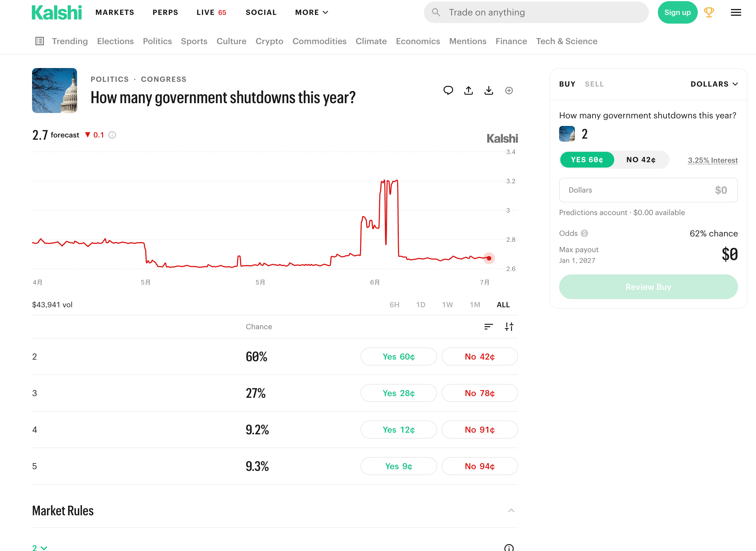This screenshot has height=551, width=756.
Task: Click the Dollars amount input field
Action: coord(648,190)
